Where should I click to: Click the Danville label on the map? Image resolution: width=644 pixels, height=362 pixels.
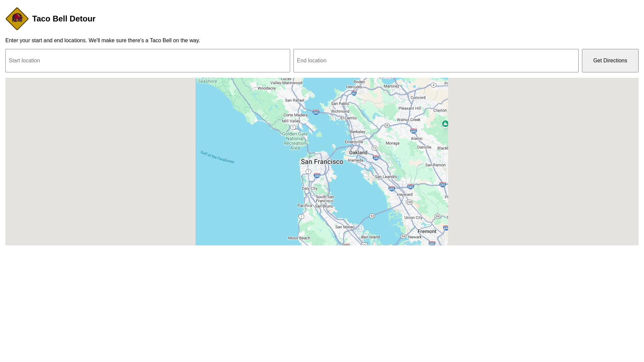pyautogui.click(x=424, y=147)
